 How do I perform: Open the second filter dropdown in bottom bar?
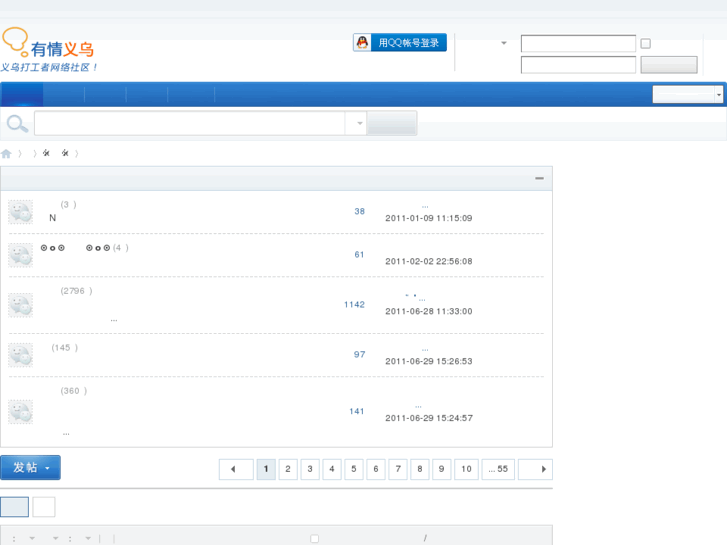[x=56, y=539]
